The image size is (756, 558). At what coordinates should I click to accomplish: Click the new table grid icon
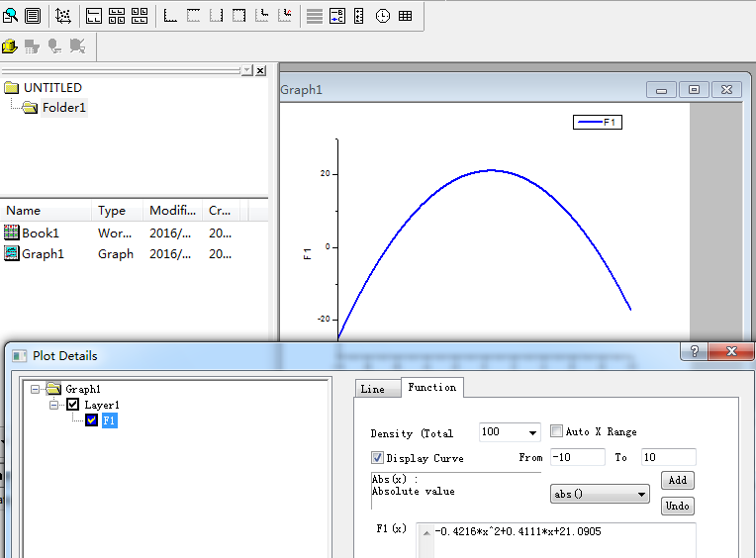(406, 16)
